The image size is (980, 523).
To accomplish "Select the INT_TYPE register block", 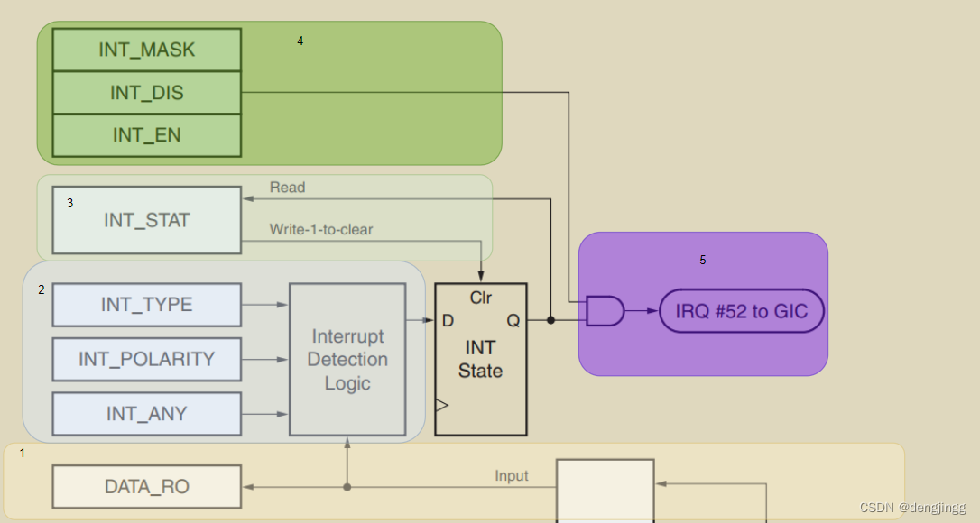I will [146, 305].
